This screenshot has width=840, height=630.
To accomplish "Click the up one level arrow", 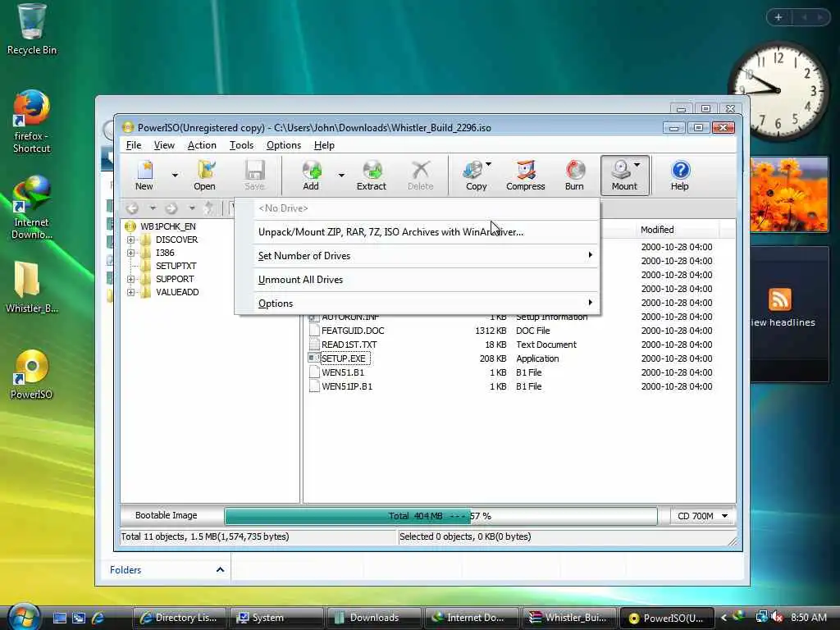I will coord(209,208).
